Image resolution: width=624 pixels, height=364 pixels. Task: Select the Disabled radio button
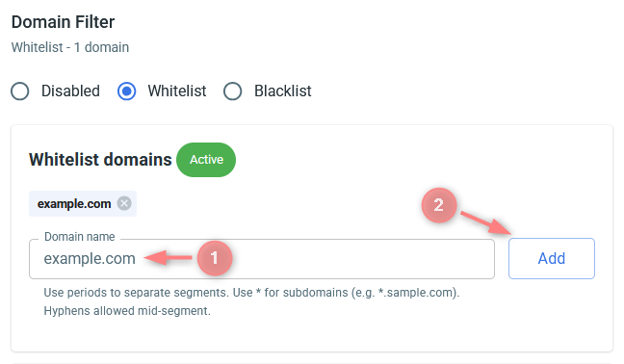(20, 91)
